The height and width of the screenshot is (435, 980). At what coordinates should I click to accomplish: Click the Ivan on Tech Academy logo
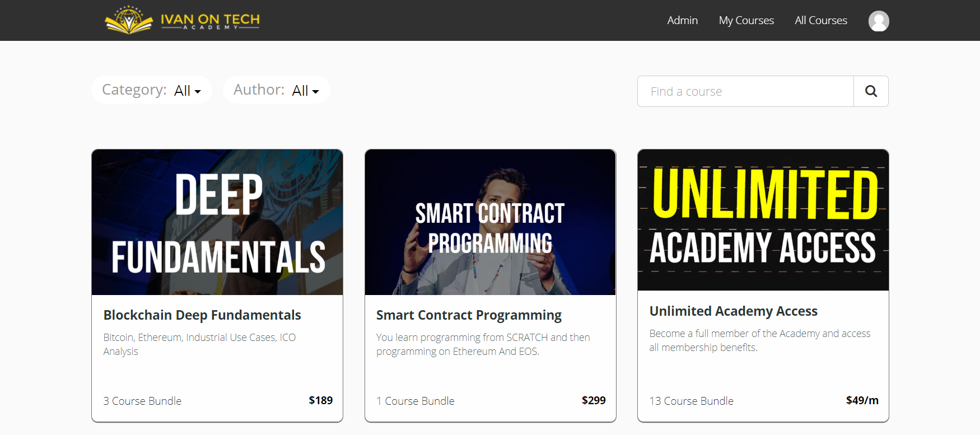[181, 20]
